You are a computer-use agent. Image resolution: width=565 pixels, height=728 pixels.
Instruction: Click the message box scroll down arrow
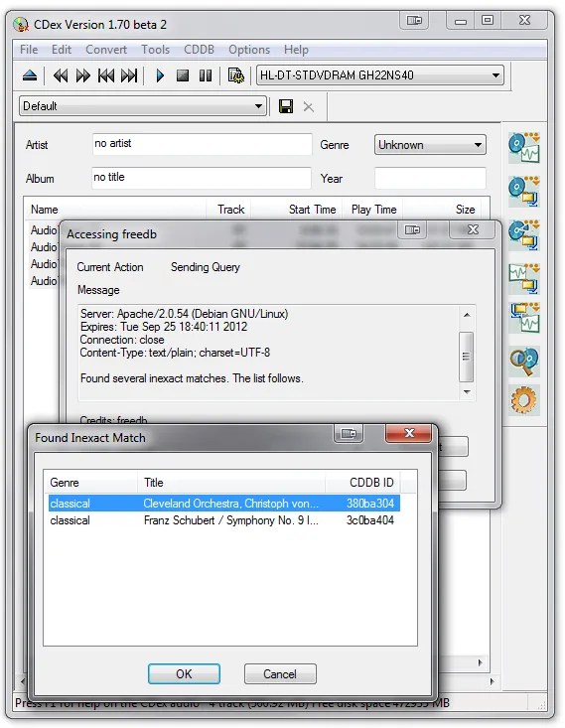(x=467, y=392)
